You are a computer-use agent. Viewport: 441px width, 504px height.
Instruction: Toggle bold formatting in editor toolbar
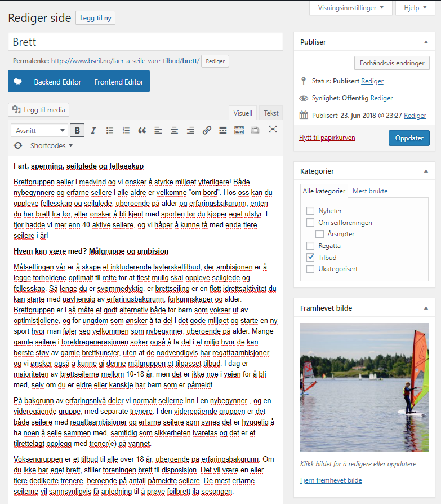tap(77, 130)
